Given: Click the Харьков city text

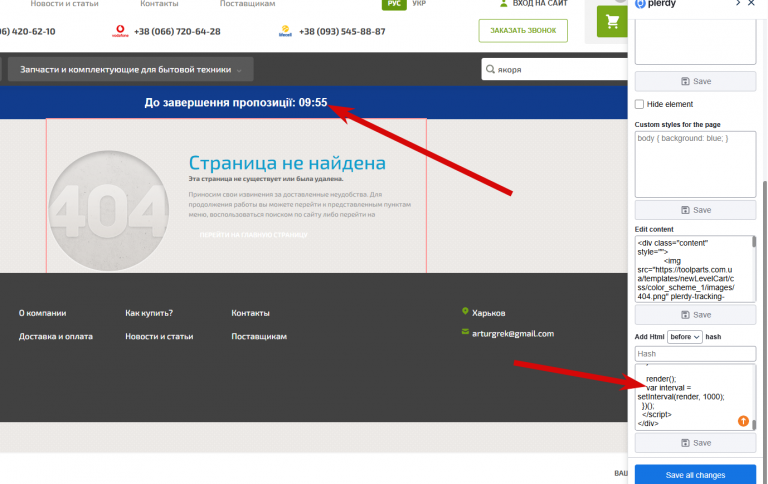Looking at the screenshot, I should (x=488, y=313).
